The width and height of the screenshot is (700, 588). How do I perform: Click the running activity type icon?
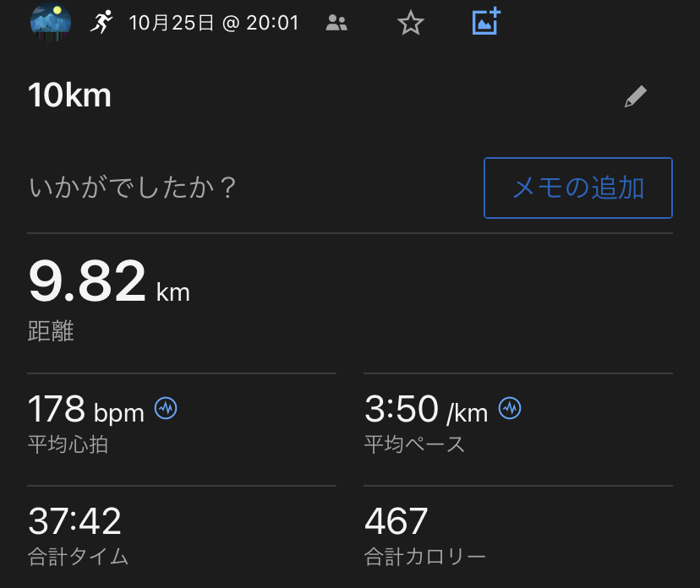tap(101, 22)
